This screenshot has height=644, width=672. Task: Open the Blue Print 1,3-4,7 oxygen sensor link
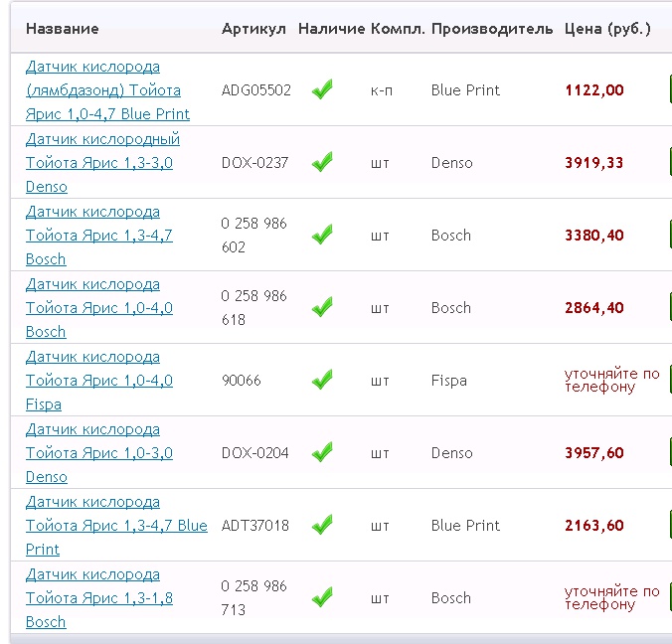116,526
